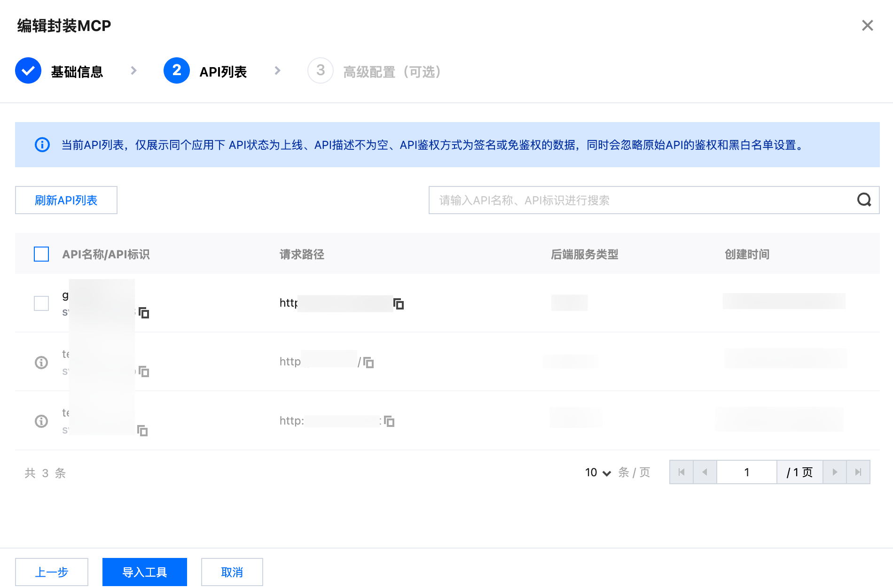Viewport: 893px width, 588px height.
Task: Copy API identifier in first row
Action: coord(144,313)
